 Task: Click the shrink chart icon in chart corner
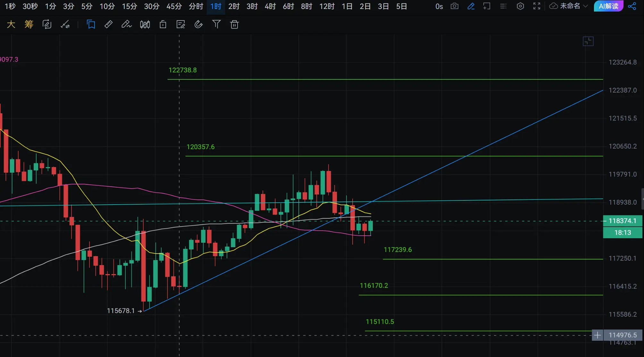point(588,41)
